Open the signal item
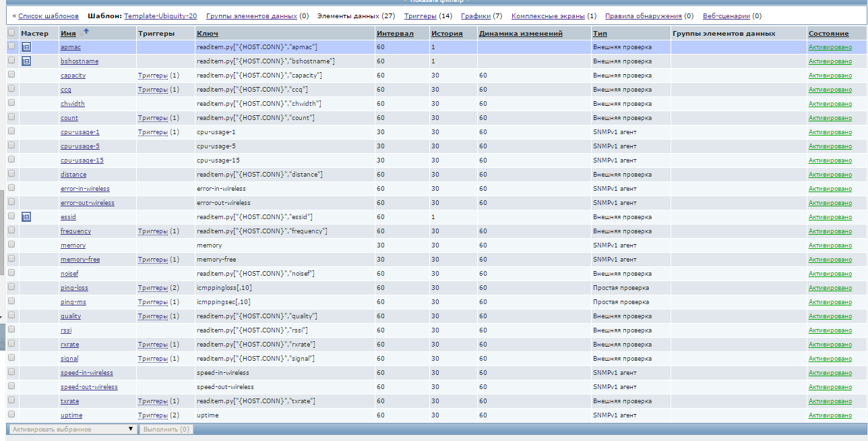 click(x=69, y=359)
